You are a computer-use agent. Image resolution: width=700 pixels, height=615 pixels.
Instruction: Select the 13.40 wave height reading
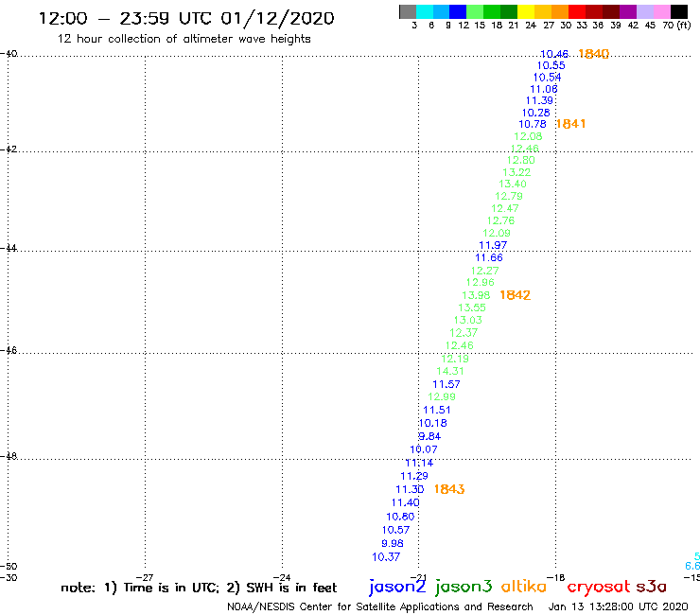(513, 184)
